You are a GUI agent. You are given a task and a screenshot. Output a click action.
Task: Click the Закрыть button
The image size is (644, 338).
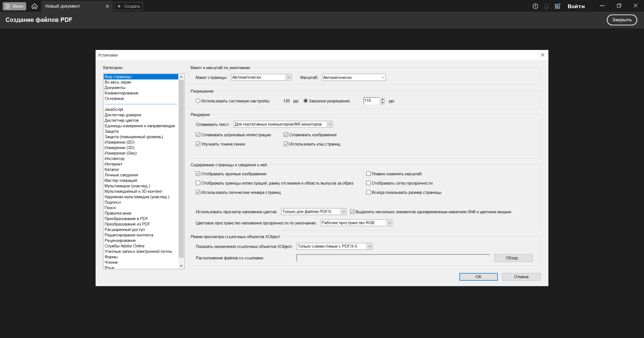pyautogui.click(x=622, y=20)
